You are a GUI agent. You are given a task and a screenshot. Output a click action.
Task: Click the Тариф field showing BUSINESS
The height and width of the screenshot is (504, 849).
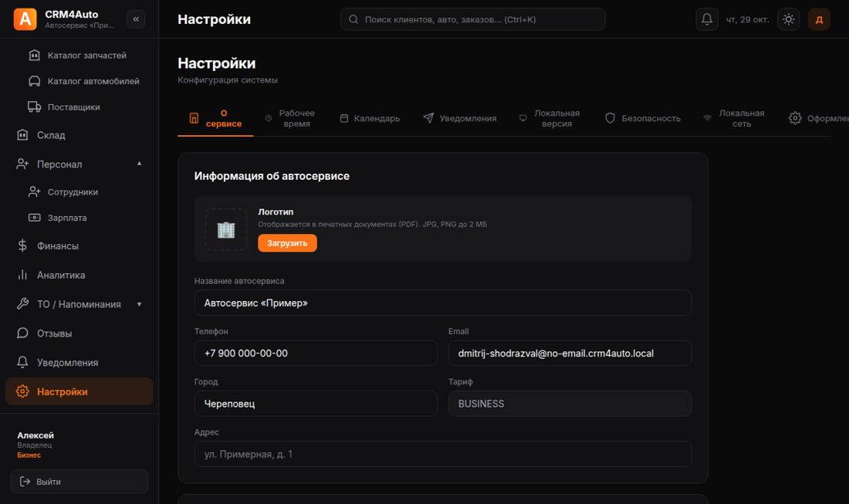coord(570,404)
